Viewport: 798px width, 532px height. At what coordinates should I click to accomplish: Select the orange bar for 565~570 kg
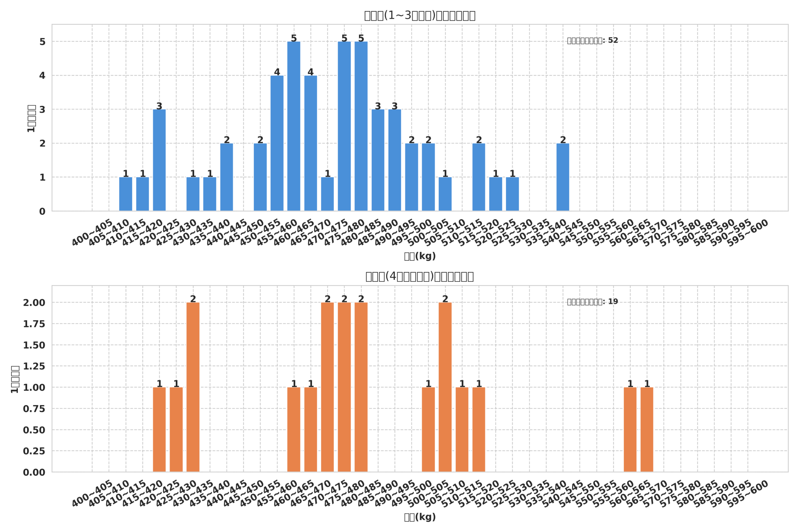coord(647,429)
